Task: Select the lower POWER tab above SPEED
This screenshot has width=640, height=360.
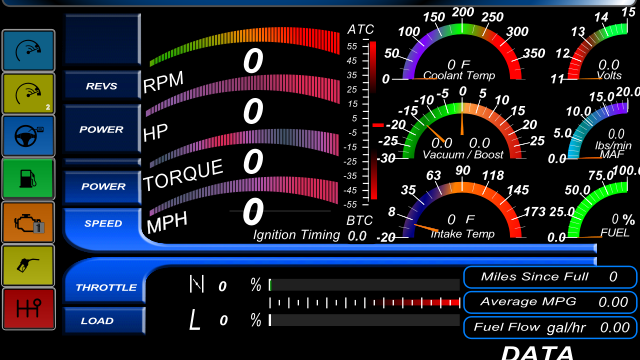Action: (102, 187)
